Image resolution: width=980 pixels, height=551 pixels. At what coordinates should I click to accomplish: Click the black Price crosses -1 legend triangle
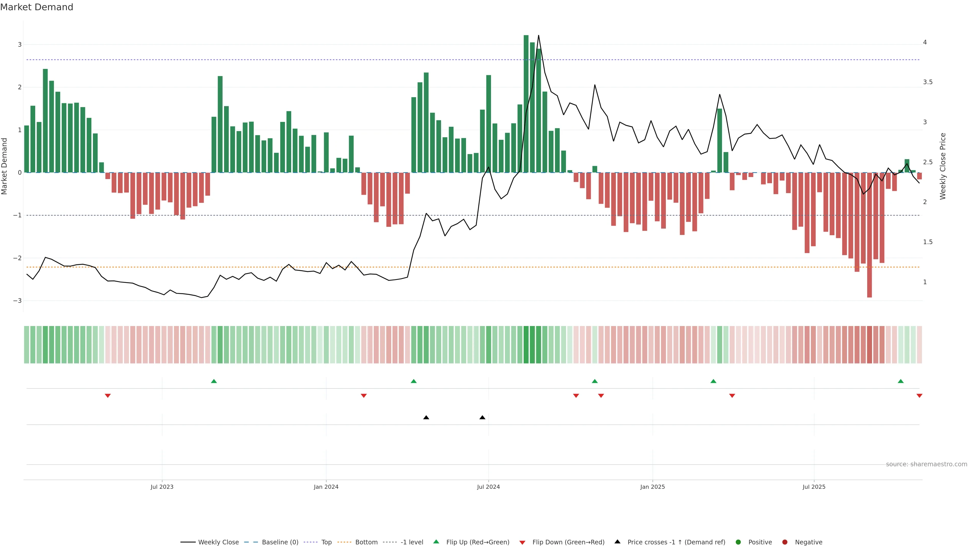pyautogui.click(x=617, y=542)
